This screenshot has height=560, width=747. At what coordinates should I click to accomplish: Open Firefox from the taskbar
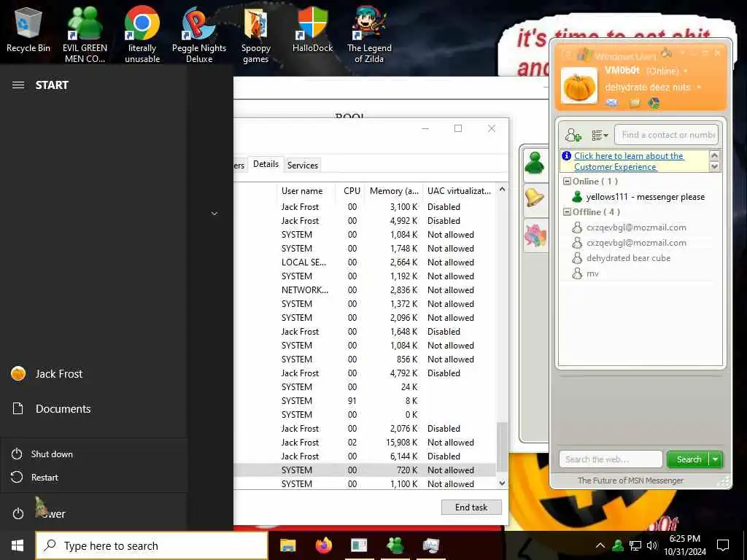(323, 545)
